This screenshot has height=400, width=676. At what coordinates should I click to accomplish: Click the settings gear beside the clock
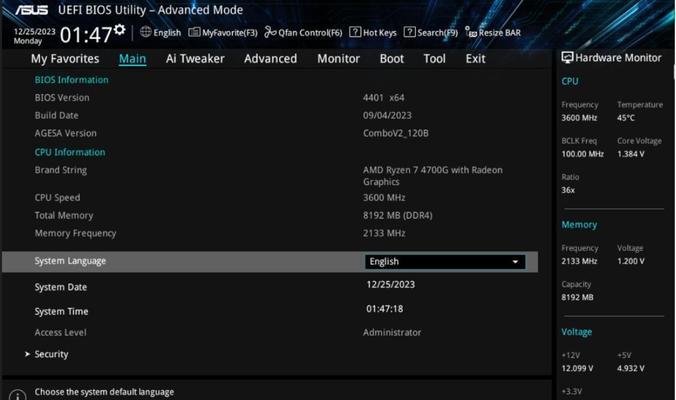[x=119, y=29]
